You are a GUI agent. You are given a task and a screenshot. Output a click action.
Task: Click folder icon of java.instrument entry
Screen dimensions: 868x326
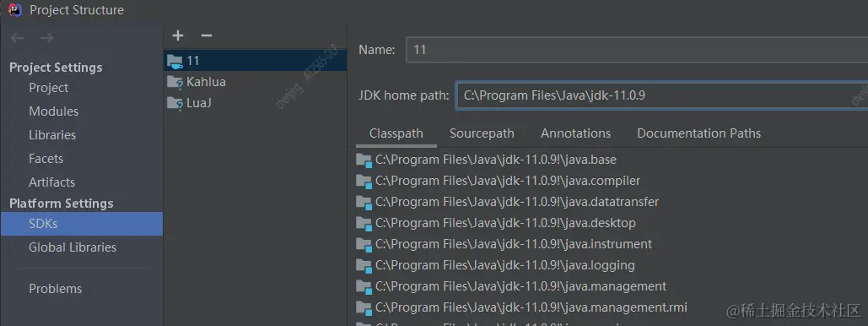click(x=364, y=245)
